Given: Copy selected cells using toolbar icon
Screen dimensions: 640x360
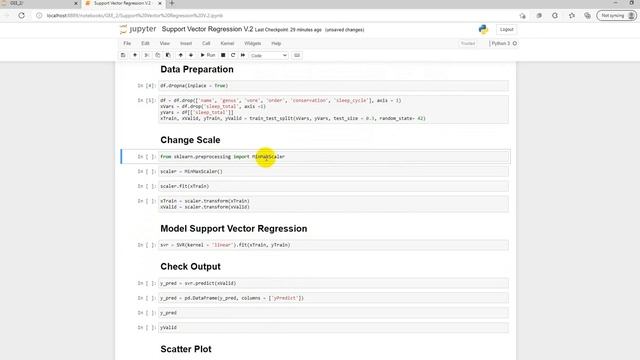Looking at the screenshot, I should click(158, 55).
